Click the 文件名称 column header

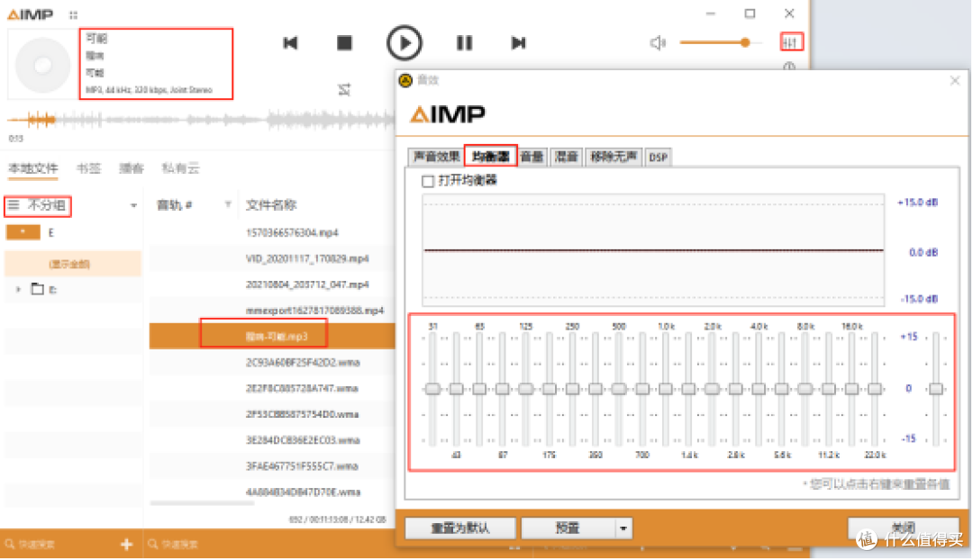(x=271, y=204)
